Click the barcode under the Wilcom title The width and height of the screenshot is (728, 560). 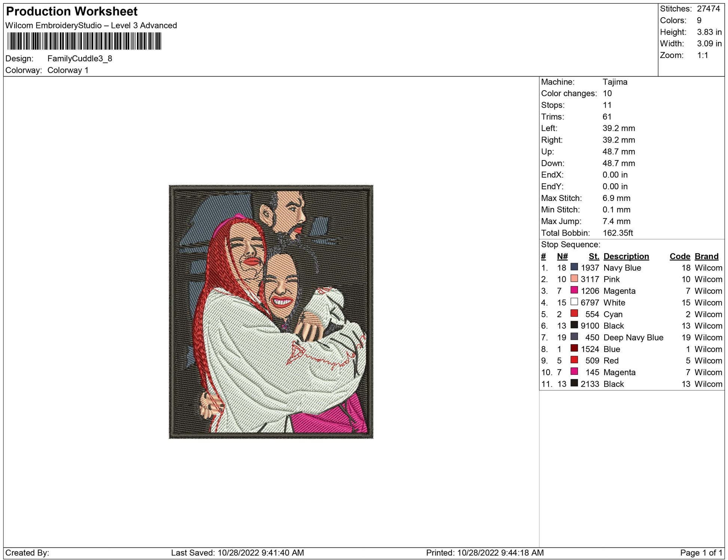(x=84, y=41)
